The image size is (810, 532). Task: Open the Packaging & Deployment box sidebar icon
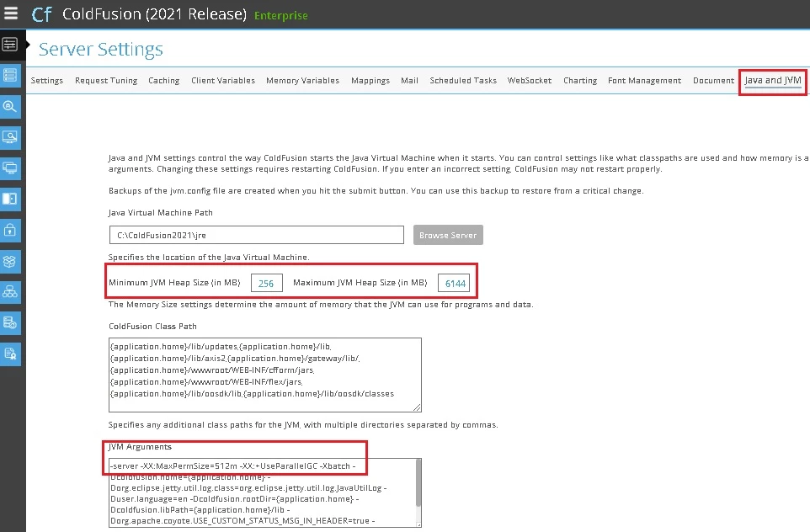(x=10, y=261)
